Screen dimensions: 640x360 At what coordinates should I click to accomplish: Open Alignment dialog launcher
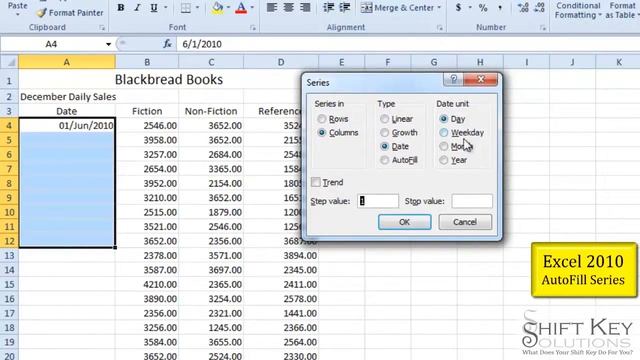(440, 28)
